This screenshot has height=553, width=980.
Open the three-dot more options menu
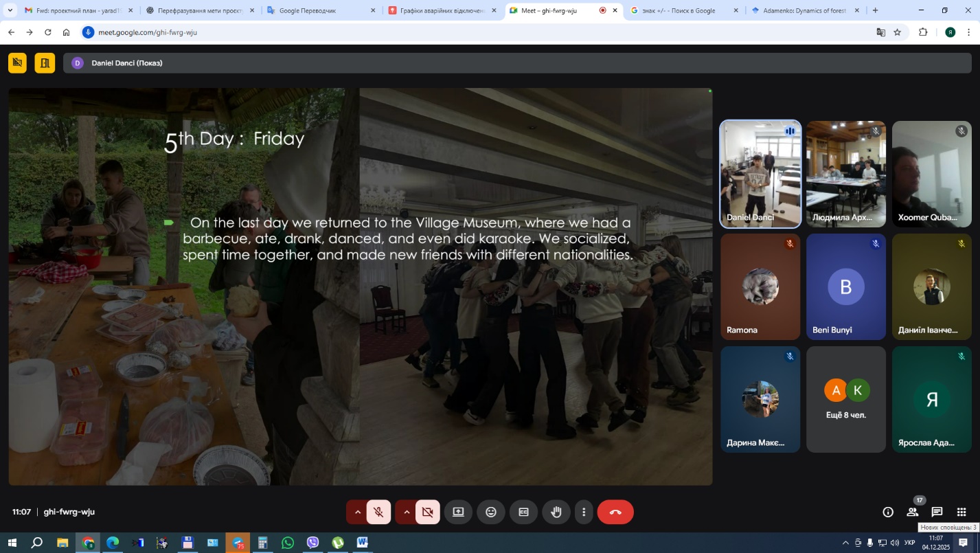[584, 512]
